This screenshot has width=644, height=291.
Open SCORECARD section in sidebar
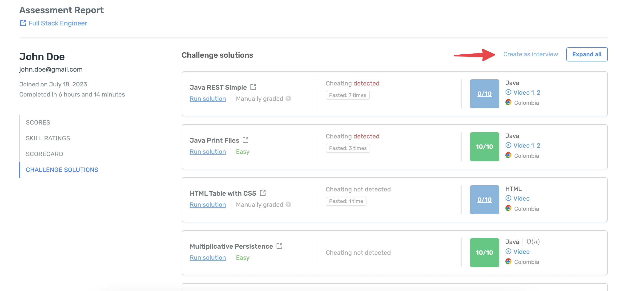pyautogui.click(x=44, y=154)
